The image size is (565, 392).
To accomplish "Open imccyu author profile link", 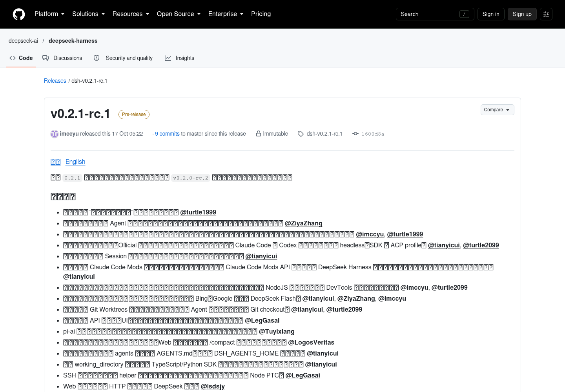I will pos(69,134).
